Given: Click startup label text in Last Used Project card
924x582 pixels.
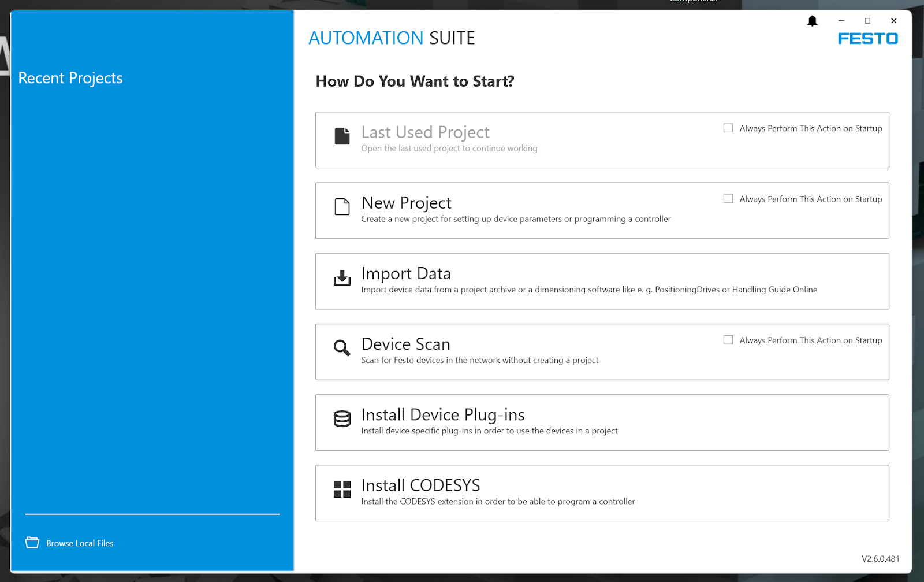Looking at the screenshot, I should point(811,128).
